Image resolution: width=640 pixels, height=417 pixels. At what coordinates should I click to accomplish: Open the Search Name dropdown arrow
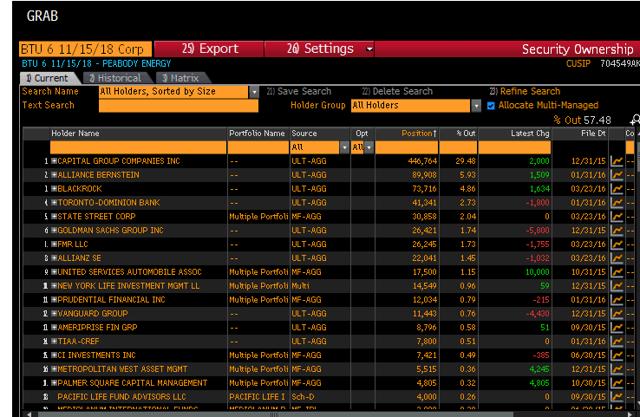point(254,92)
